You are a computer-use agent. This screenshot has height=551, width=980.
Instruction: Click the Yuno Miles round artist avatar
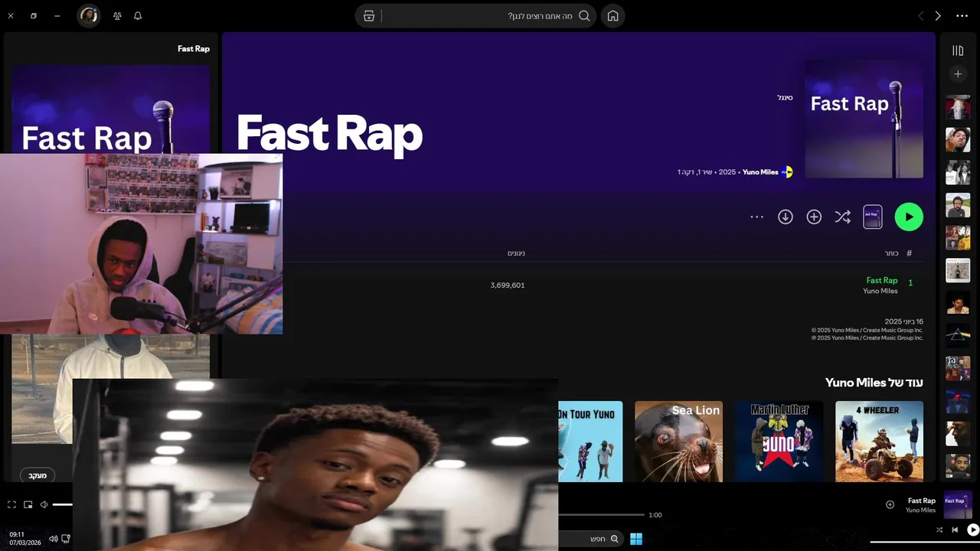click(787, 172)
